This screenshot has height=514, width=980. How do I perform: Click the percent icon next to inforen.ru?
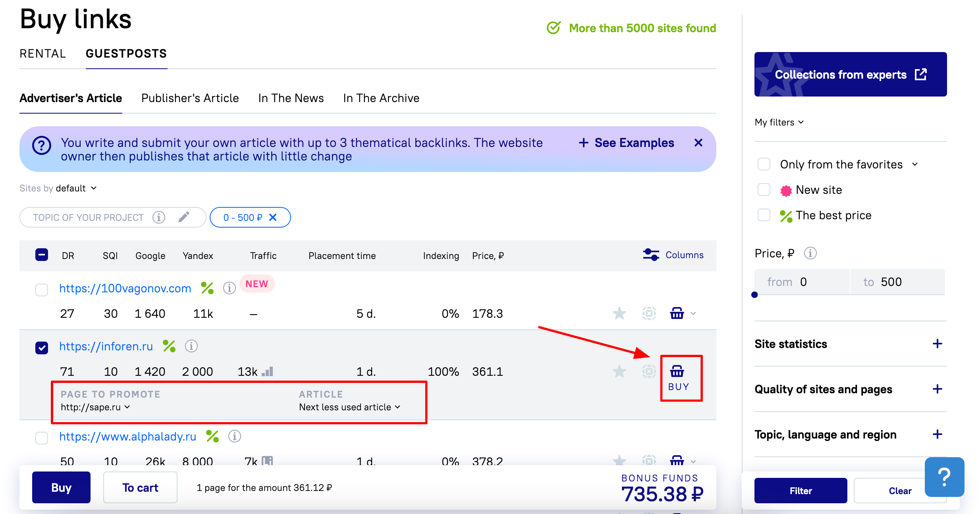(169, 346)
